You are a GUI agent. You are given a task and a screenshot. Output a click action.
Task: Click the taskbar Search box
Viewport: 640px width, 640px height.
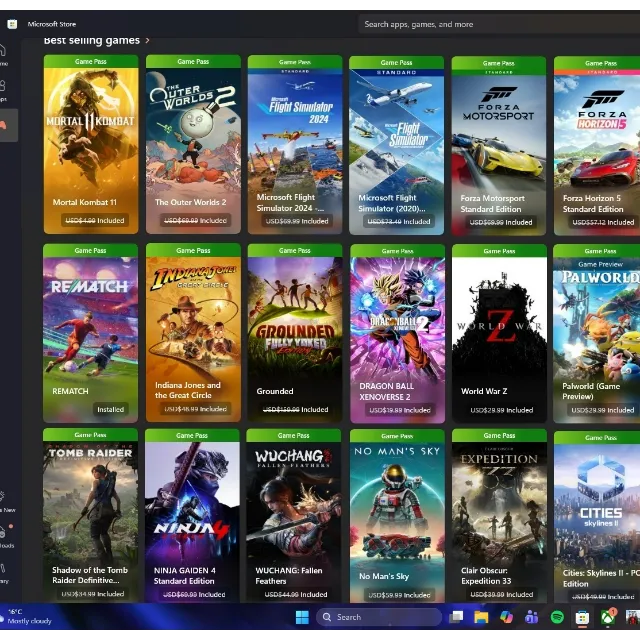point(377,617)
